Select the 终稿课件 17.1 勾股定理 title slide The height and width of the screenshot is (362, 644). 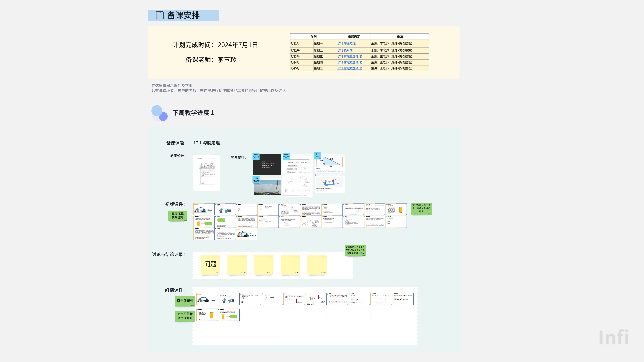point(207,299)
